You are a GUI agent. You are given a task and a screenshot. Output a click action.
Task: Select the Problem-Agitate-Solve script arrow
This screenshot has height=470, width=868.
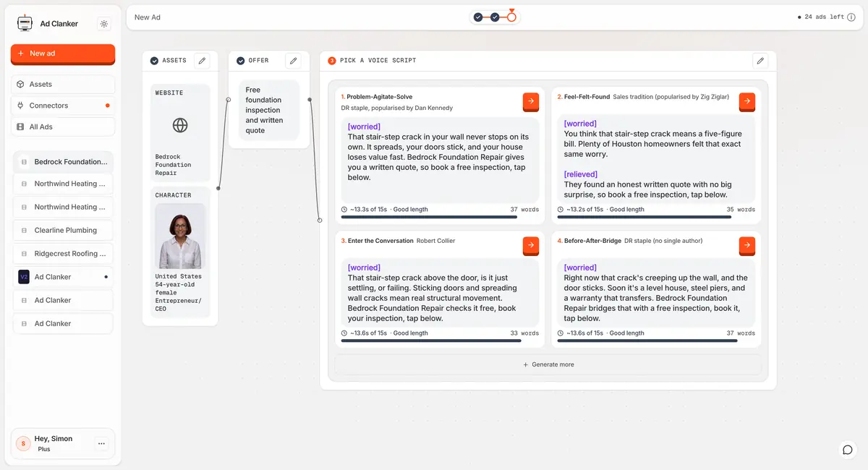pos(531,102)
